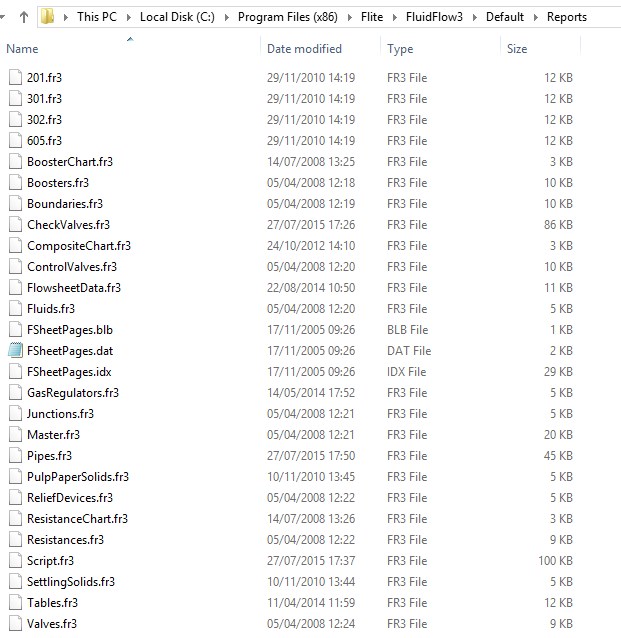Image resolution: width=621 pixels, height=638 pixels.
Task: Click the Up arrow navigation button
Action: (23, 17)
